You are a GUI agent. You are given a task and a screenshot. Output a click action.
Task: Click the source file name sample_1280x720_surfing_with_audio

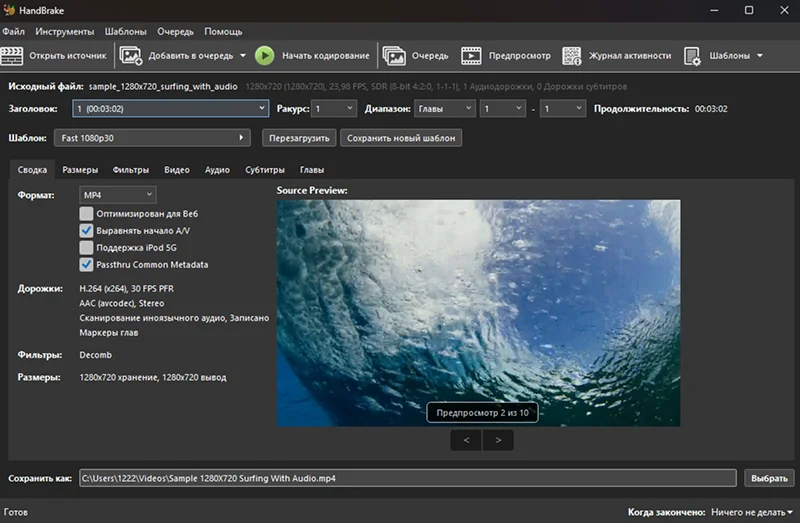[163, 87]
